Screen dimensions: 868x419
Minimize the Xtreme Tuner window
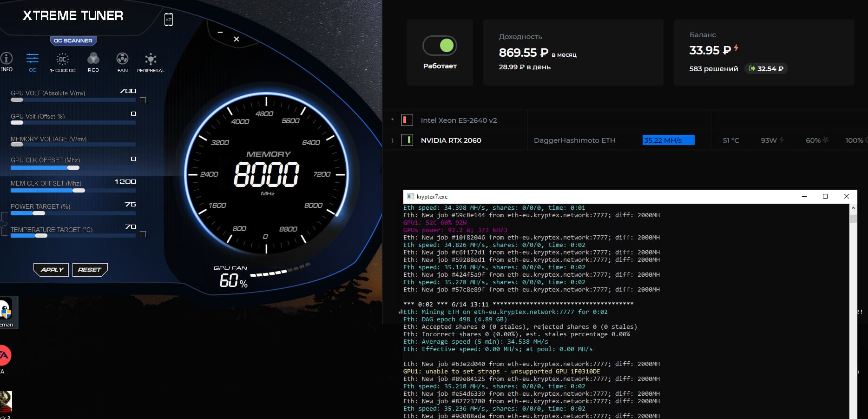220,33
